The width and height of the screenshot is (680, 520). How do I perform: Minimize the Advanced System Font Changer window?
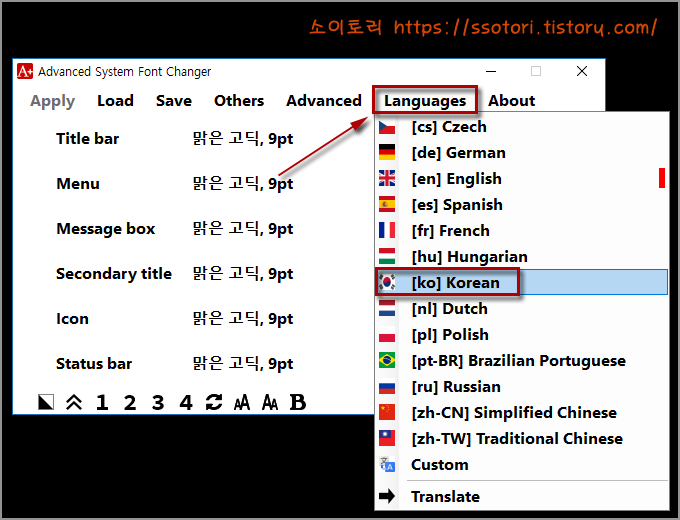[x=491, y=71]
